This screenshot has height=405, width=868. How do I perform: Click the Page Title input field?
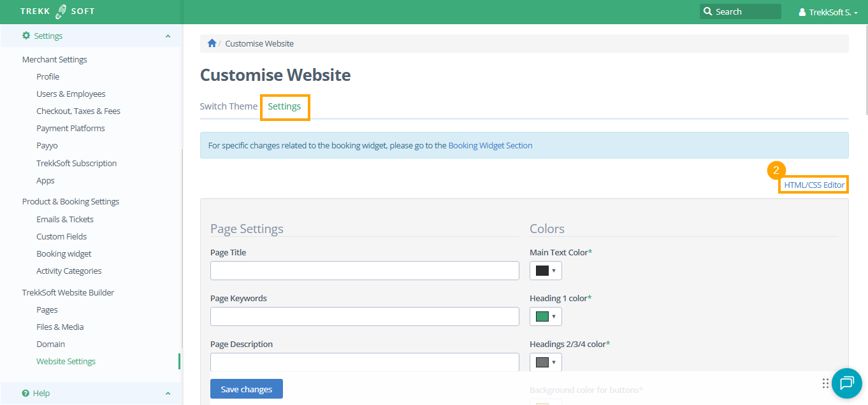365,271
